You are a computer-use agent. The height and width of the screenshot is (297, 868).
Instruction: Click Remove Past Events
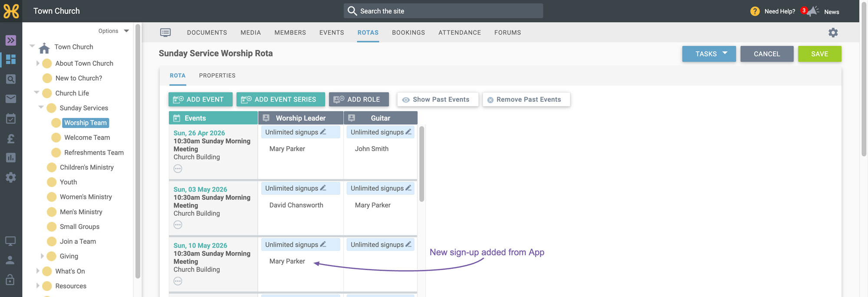pos(526,99)
